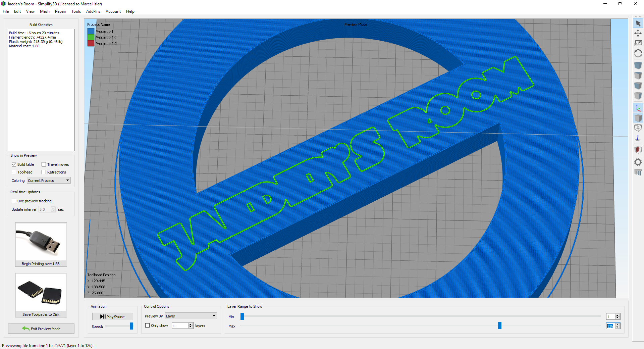Open the Coloring dropdown
The image size is (644, 349).
[49, 181]
